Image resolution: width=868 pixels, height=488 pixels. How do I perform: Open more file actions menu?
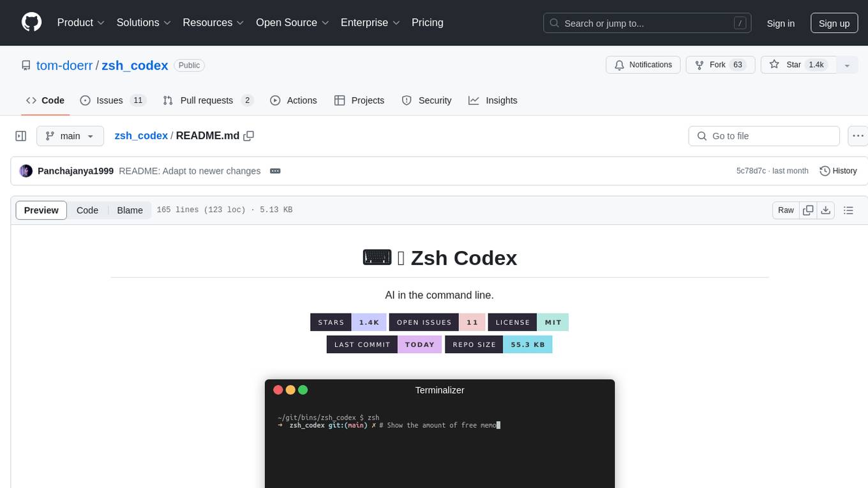point(858,136)
